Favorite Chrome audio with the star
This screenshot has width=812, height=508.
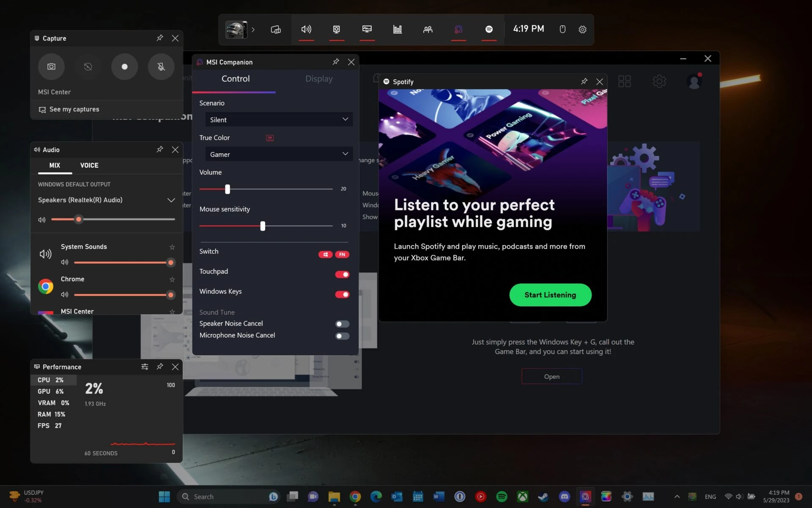tap(172, 279)
